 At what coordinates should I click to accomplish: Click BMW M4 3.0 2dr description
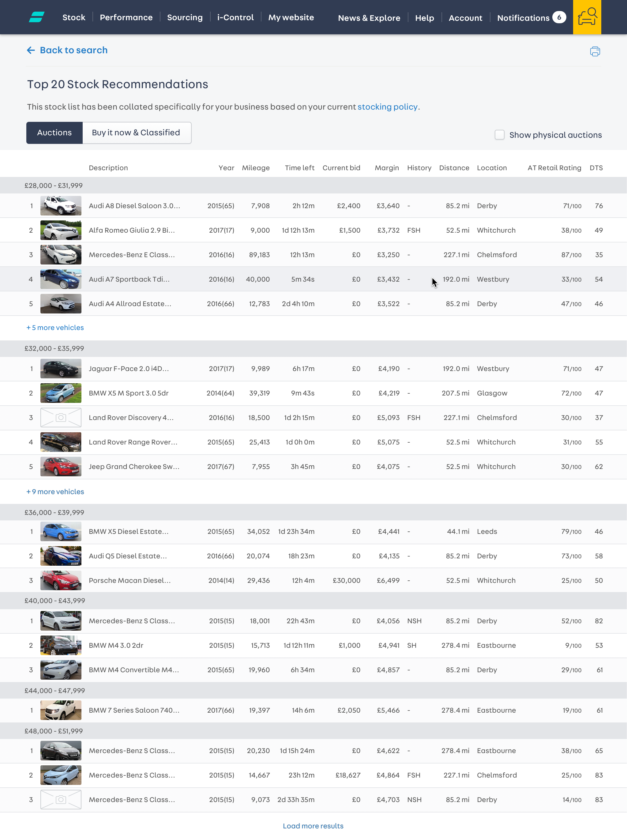click(116, 645)
